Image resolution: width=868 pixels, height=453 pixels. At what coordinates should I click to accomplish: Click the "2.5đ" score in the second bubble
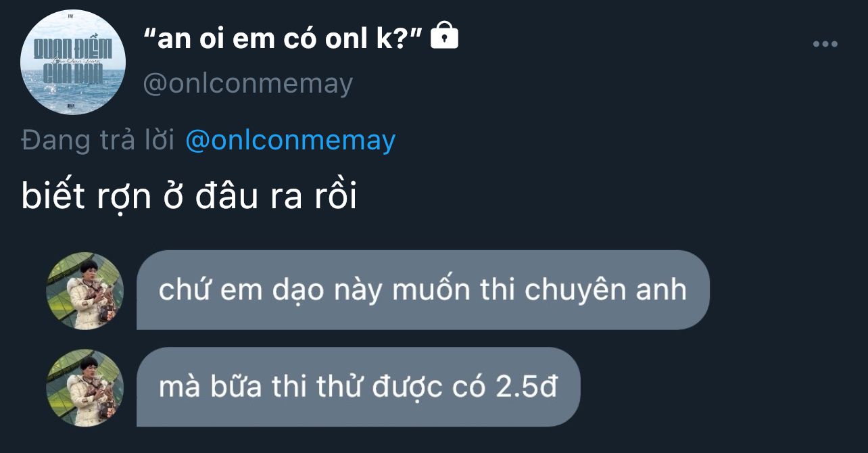click(527, 387)
